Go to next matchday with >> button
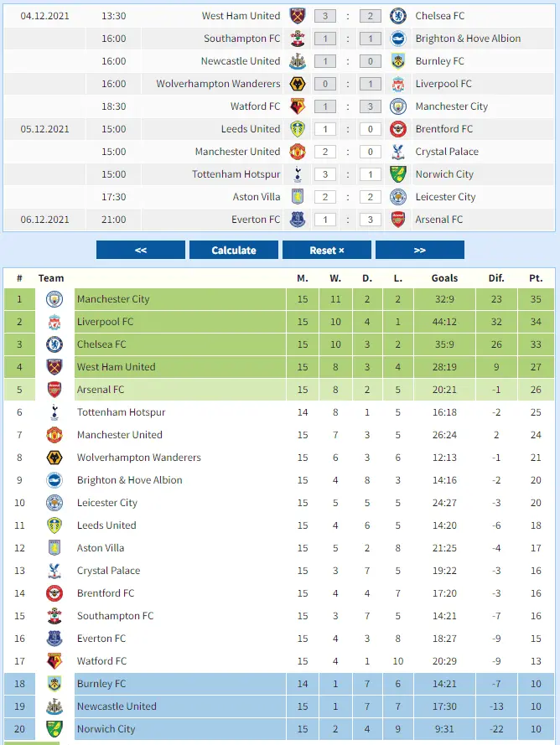 pyautogui.click(x=419, y=250)
